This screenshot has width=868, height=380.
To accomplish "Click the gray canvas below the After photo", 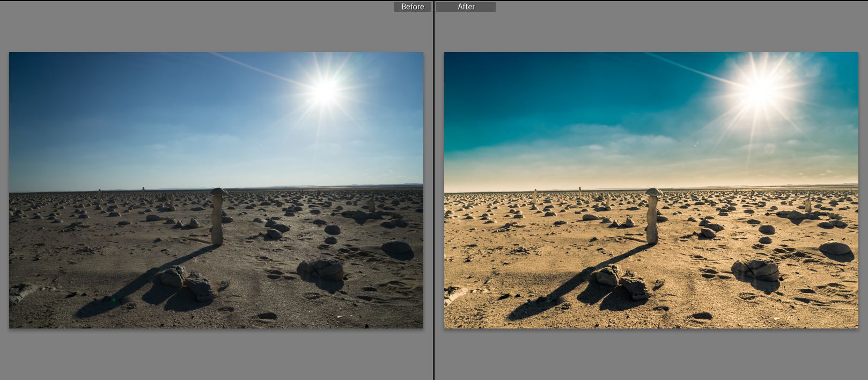I will [650, 354].
